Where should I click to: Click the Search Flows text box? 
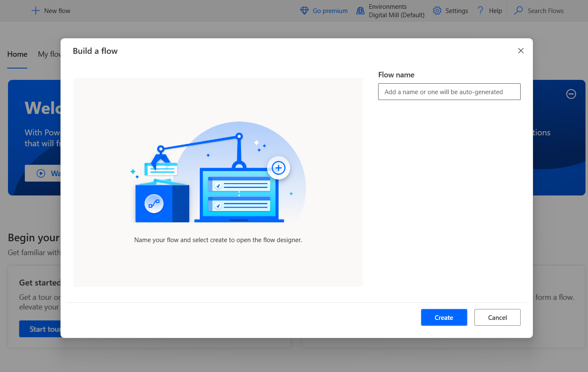tap(546, 11)
